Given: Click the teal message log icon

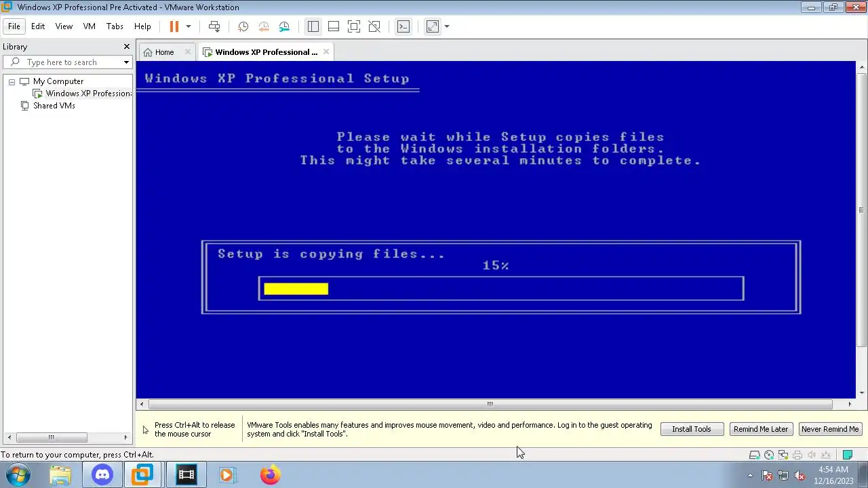Looking at the screenshot, I should (x=847, y=455).
